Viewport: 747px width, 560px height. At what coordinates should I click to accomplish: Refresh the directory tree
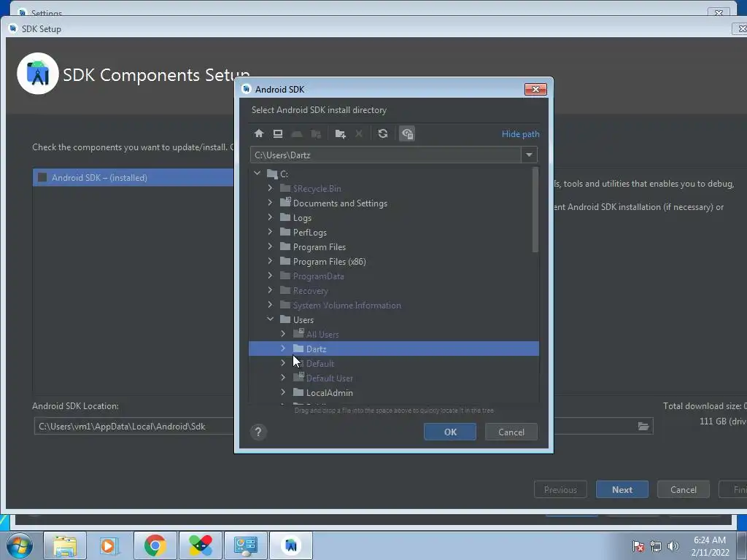(x=382, y=134)
